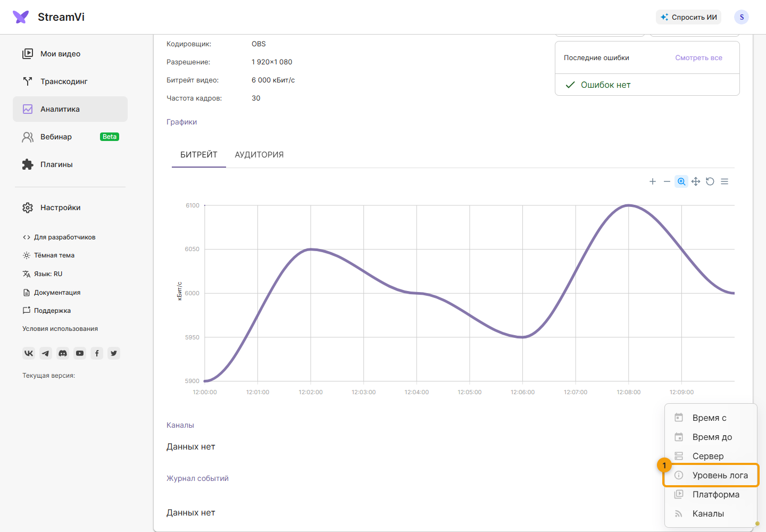The image size is (766, 532).
Task: Toggle Тёмная тема
Action: pos(49,255)
